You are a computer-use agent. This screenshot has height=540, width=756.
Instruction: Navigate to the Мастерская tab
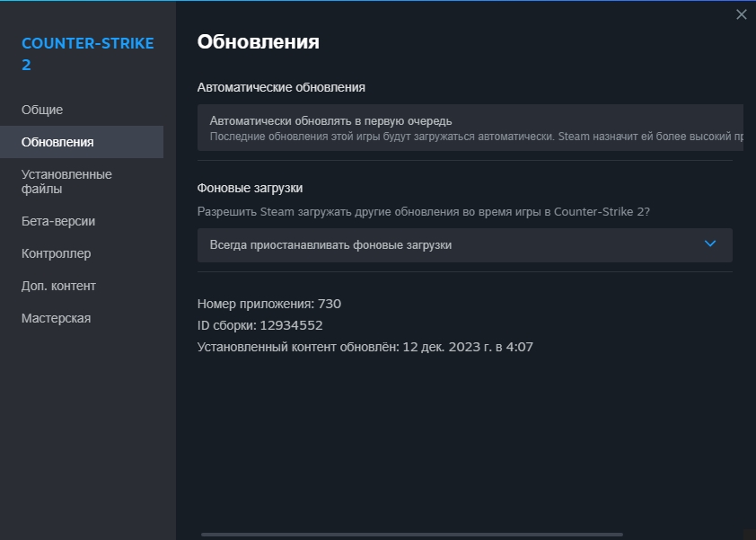pos(56,318)
